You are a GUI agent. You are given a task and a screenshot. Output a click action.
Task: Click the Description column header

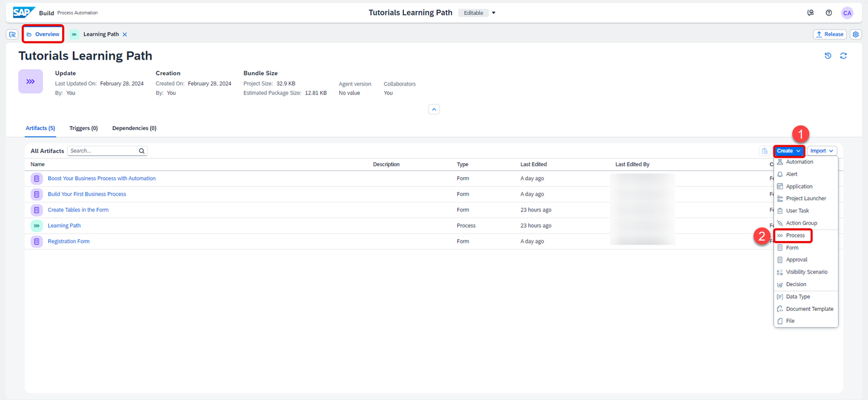click(x=386, y=164)
